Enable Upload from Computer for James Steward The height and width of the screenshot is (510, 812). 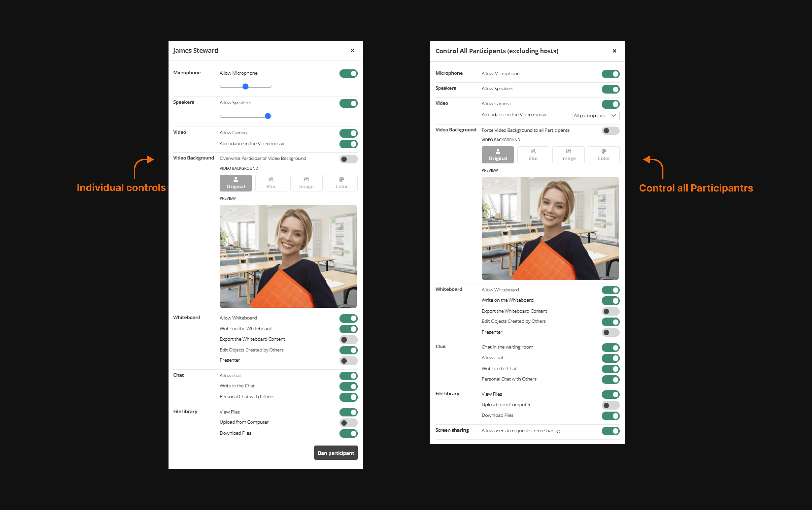pyautogui.click(x=348, y=423)
